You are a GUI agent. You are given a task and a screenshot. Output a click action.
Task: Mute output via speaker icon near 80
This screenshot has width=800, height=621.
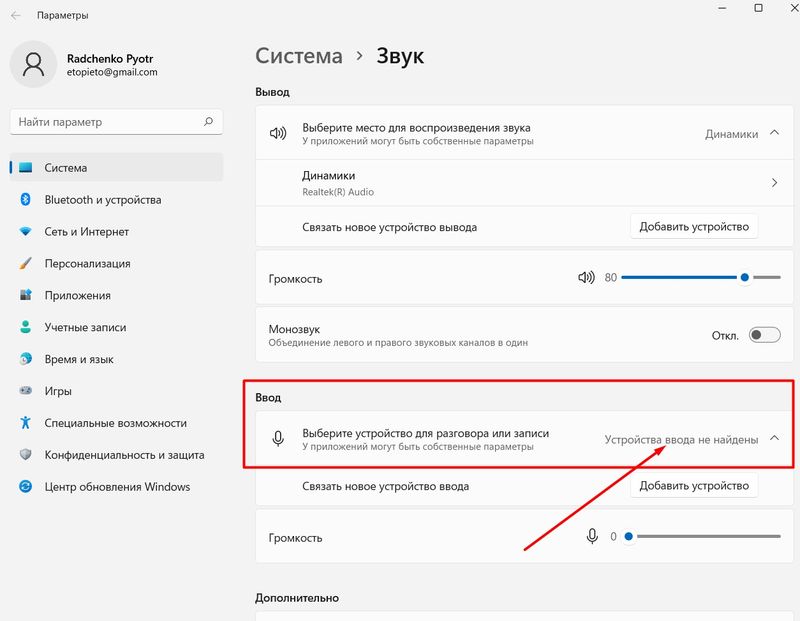(x=586, y=278)
